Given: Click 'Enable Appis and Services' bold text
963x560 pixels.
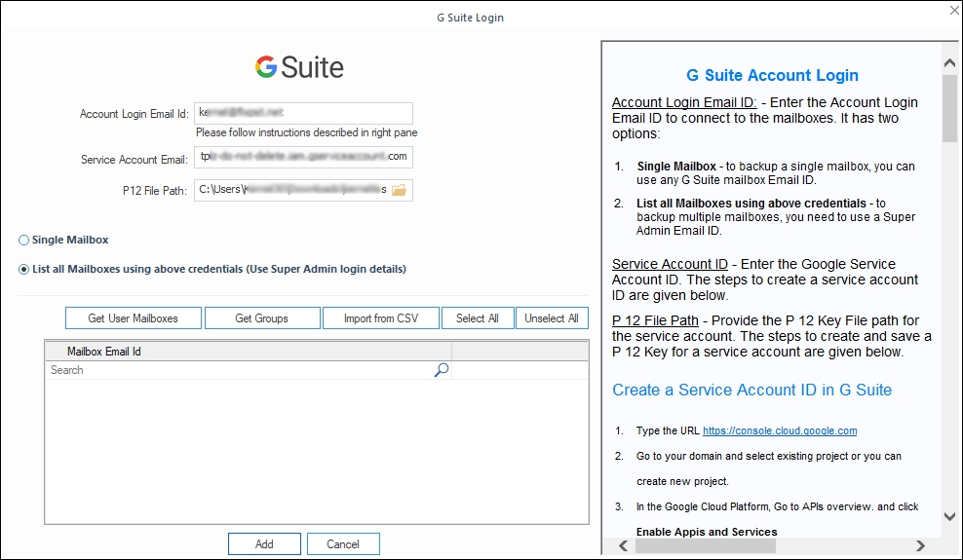Looking at the screenshot, I should pyautogui.click(x=707, y=532).
